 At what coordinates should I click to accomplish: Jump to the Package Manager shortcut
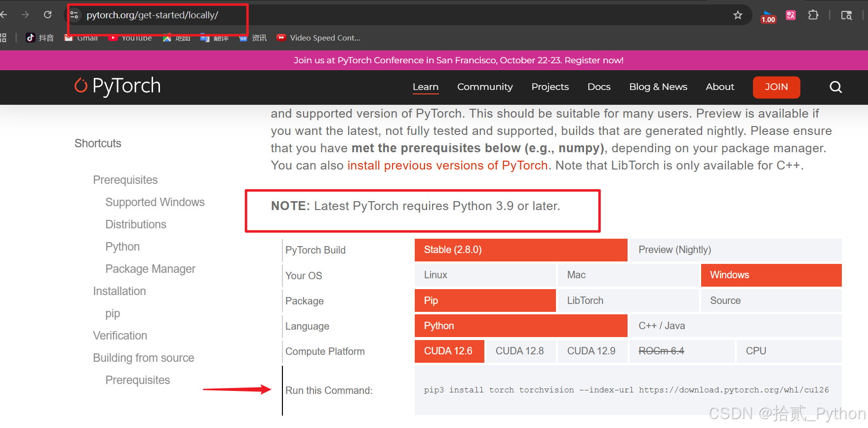coord(151,269)
